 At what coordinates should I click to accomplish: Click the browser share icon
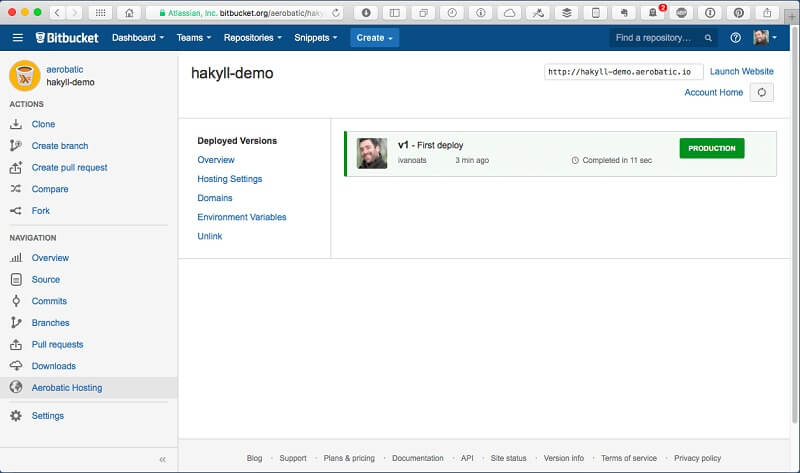click(x=767, y=13)
